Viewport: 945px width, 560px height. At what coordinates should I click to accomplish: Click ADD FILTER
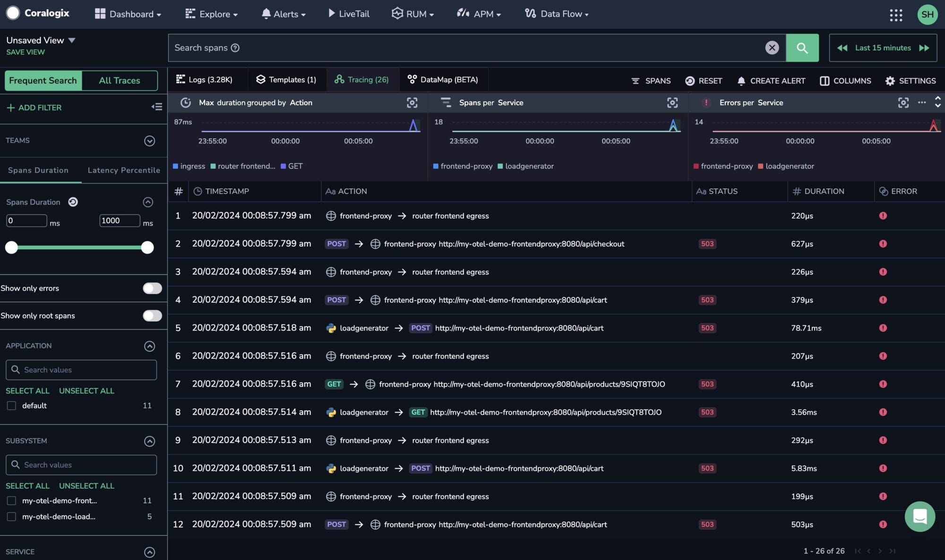tap(34, 108)
